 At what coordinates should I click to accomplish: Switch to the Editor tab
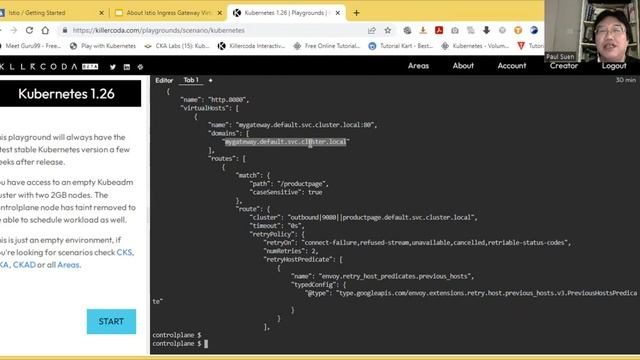[x=164, y=80]
